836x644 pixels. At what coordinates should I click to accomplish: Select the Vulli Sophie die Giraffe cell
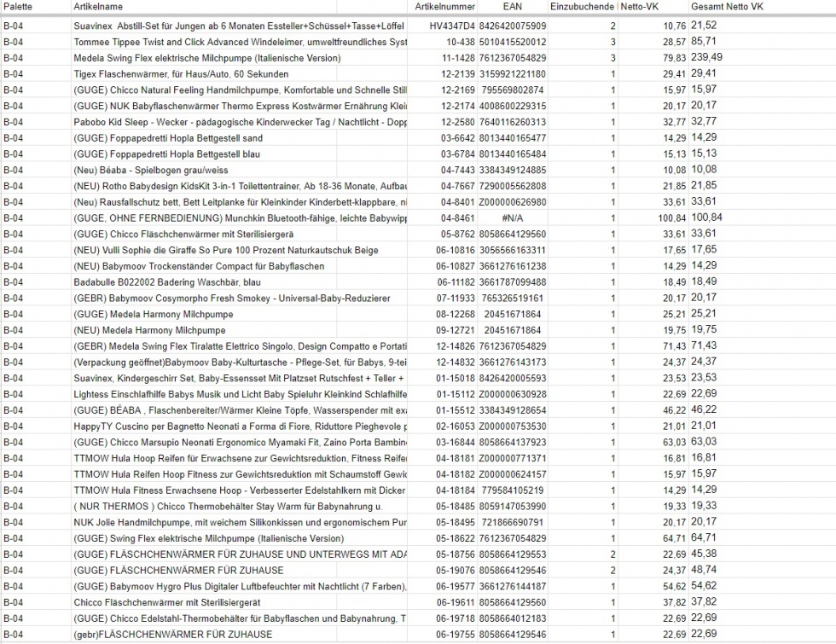pos(226,250)
